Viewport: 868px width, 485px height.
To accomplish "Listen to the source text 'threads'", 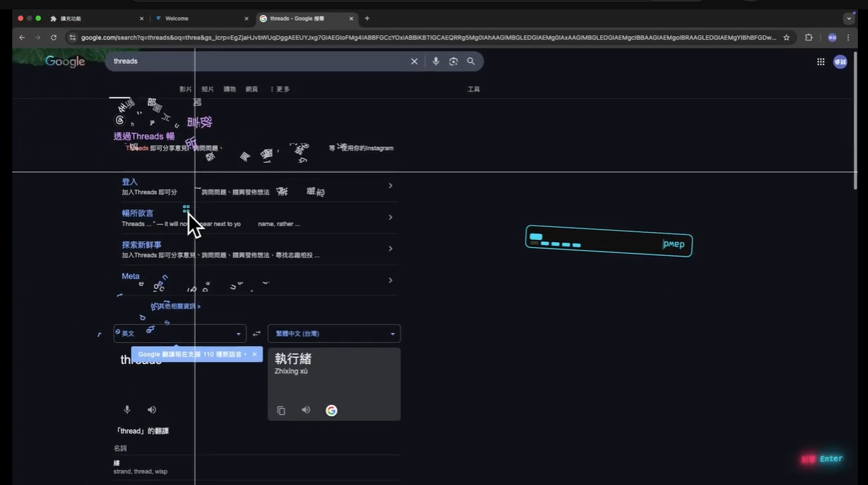I will (x=151, y=409).
